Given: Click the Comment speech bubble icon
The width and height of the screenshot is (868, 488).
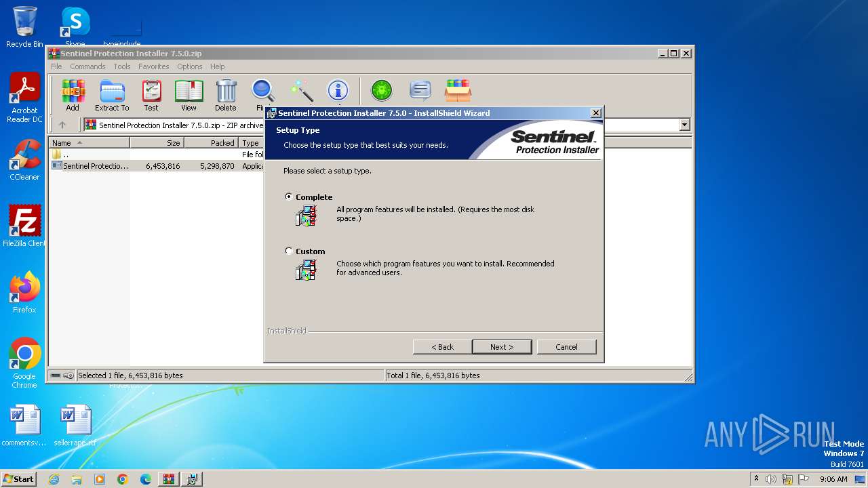Looking at the screenshot, I should click(x=420, y=90).
